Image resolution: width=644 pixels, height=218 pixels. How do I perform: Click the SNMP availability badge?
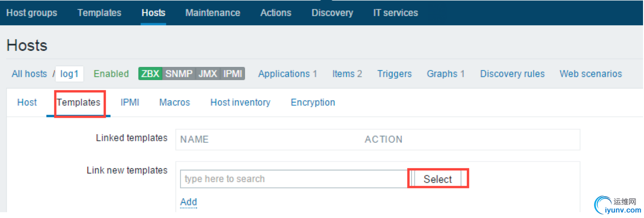179,74
